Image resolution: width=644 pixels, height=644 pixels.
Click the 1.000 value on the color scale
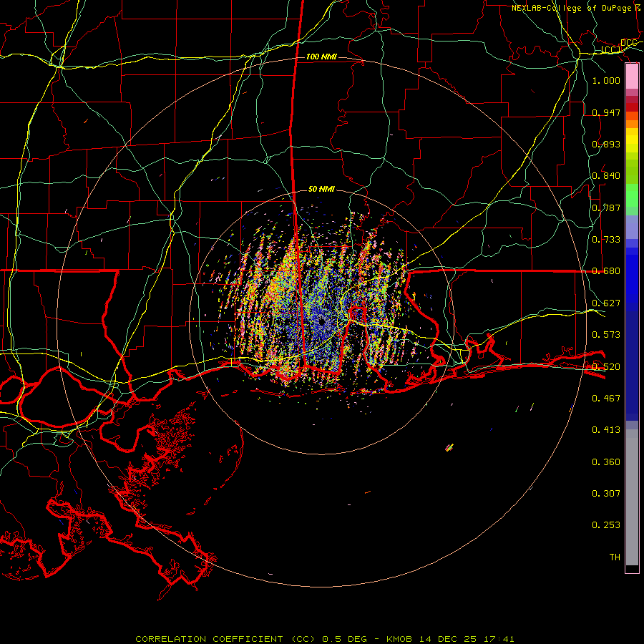[x=606, y=80]
